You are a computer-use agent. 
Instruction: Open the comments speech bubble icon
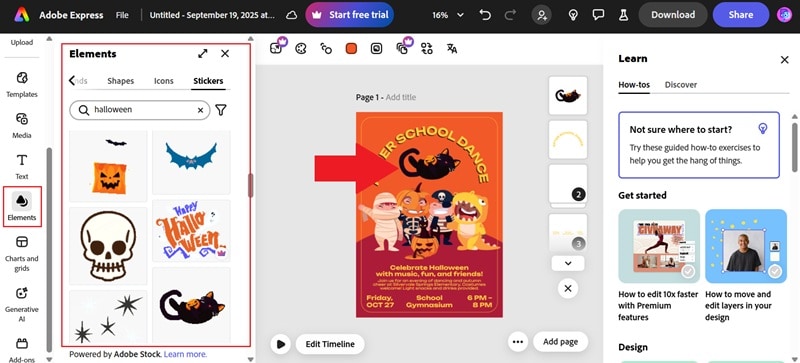tap(598, 15)
